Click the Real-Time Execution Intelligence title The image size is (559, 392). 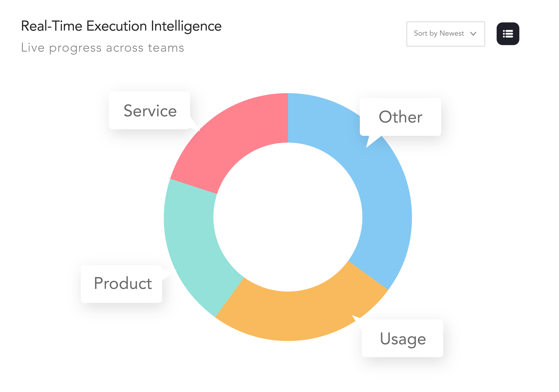[121, 26]
